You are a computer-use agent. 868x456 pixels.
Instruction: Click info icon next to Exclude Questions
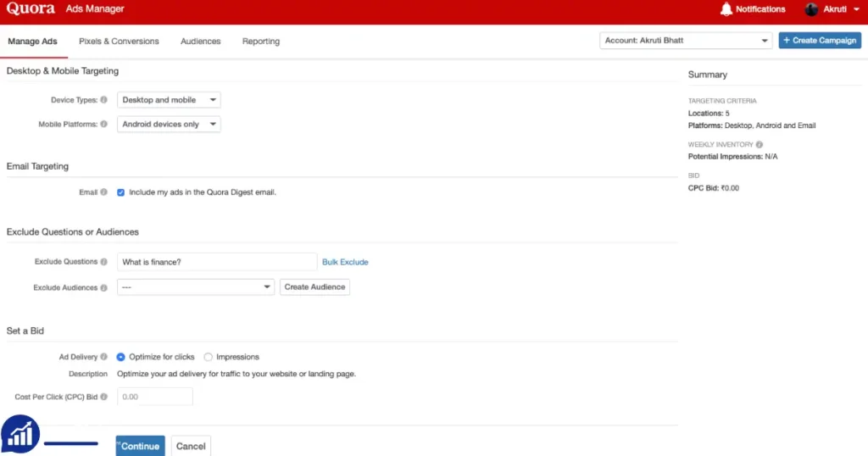pos(103,262)
